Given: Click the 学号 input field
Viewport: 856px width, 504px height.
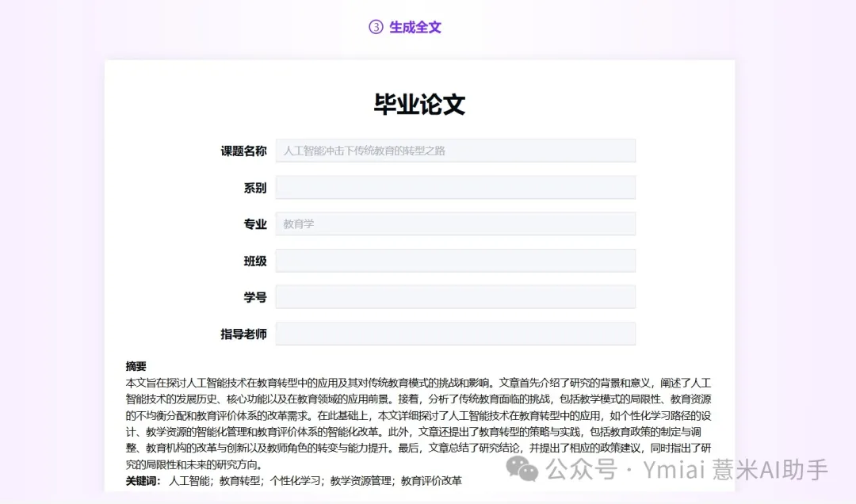Looking at the screenshot, I should coord(454,296).
